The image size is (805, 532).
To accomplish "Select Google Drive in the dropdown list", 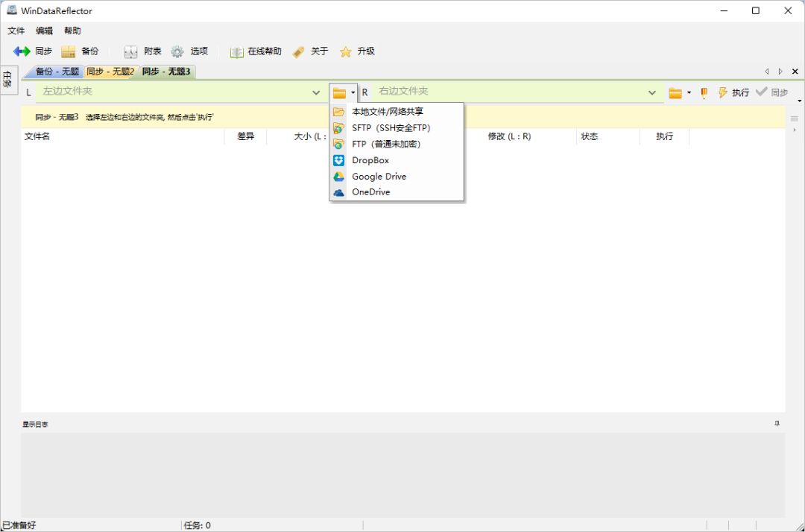I will point(379,177).
